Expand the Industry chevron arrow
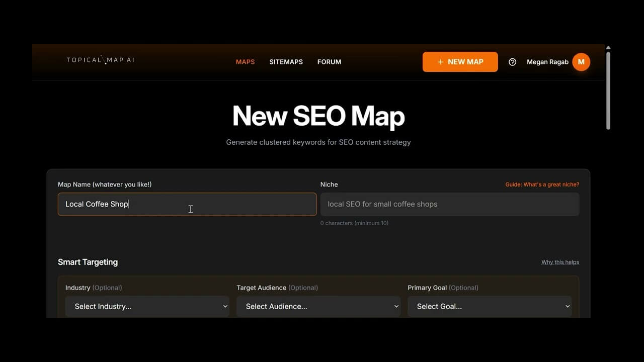644x362 pixels. point(225,306)
